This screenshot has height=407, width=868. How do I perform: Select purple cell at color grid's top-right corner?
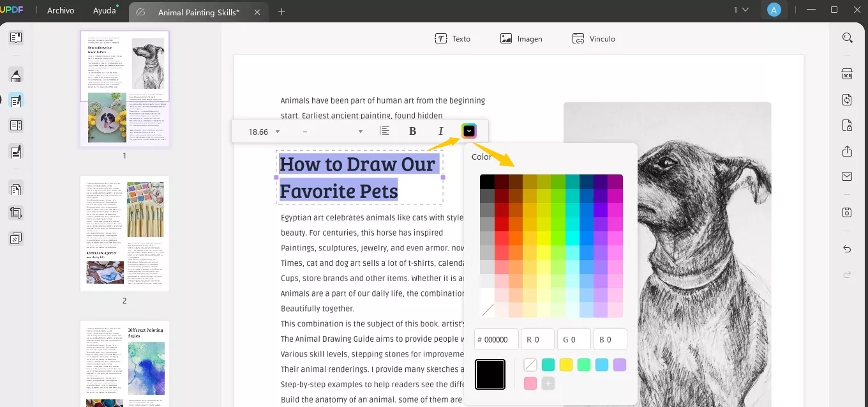[615, 181]
